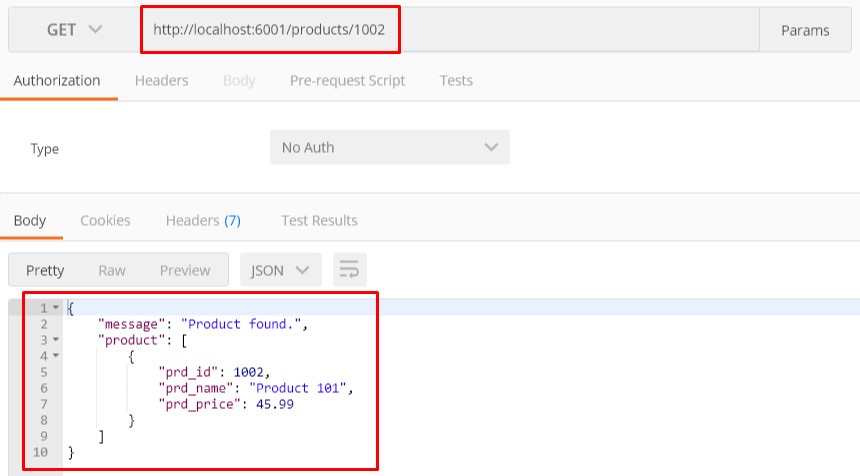Click the Params button

click(805, 30)
